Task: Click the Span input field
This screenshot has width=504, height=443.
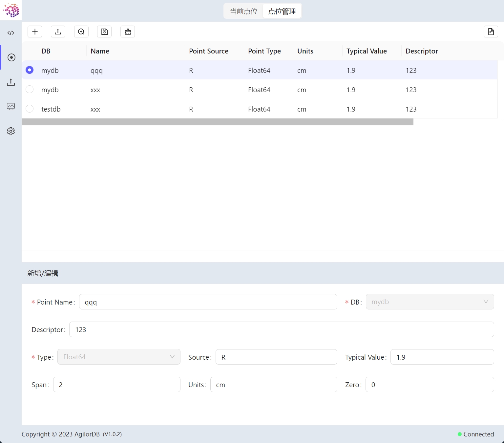Action: coord(117,384)
